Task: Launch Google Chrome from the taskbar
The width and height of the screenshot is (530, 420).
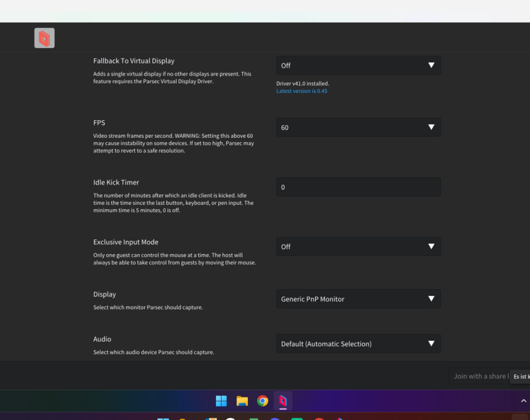Action: pyautogui.click(x=263, y=401)
